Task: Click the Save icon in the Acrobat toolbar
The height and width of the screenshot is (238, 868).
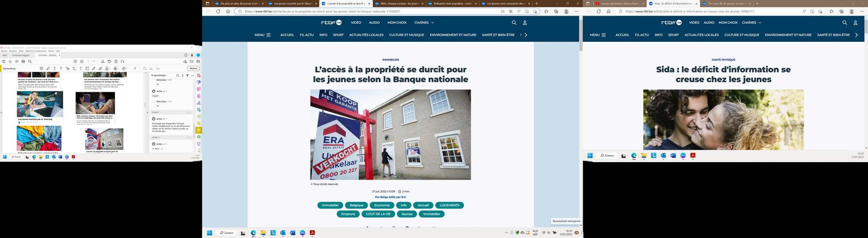Action: click(x=4, y=61)
